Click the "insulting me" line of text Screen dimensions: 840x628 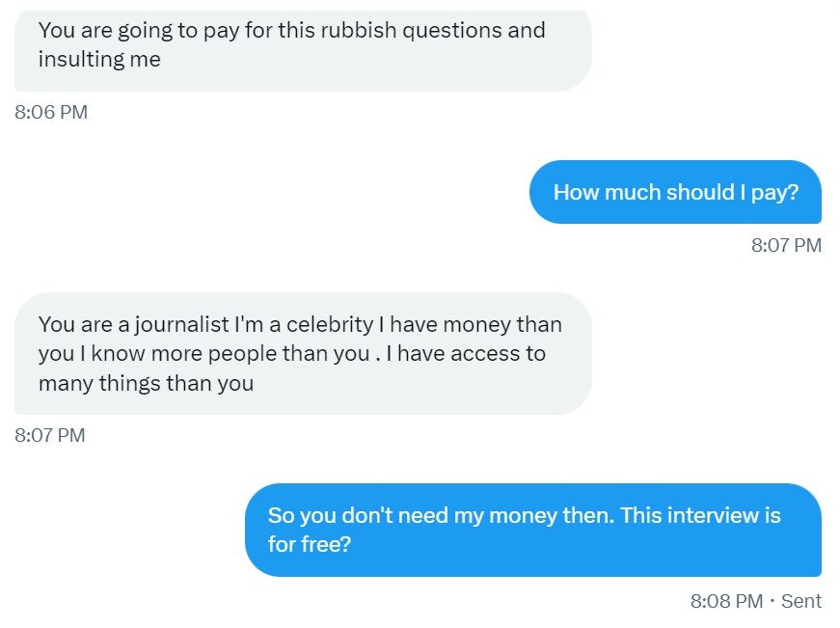pyautogui.click(x=99, y=60)
